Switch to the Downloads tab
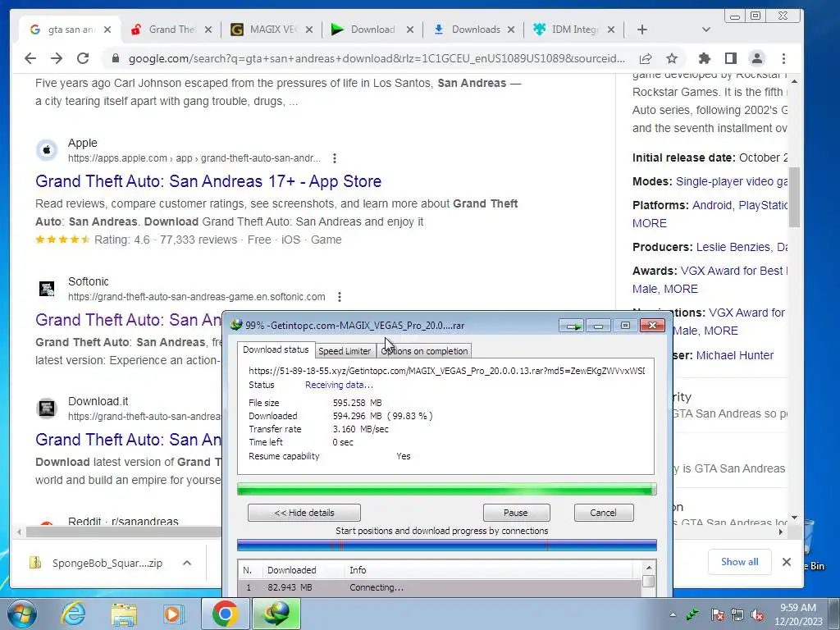Image resolution: width=840 pixels, height=630 pixels. click(x=472, y=30)
